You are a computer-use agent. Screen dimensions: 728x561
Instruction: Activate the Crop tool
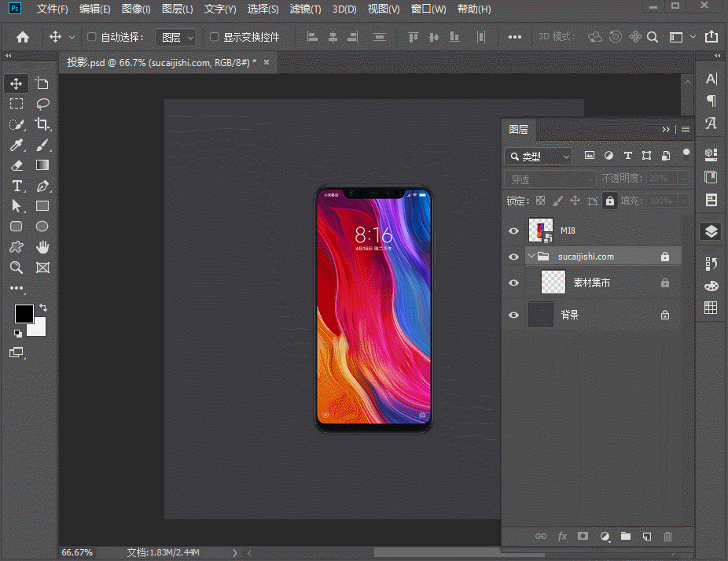(x=42, y=124)
